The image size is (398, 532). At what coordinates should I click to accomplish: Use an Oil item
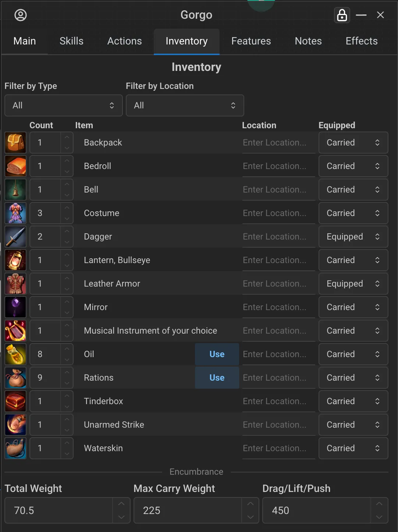click(x=217, y=354)
